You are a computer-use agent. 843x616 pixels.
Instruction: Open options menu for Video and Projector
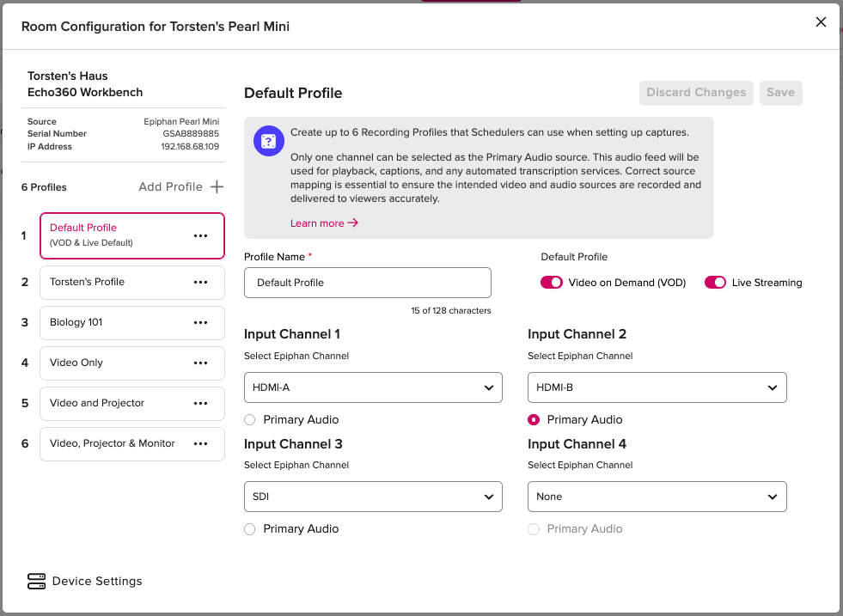tap(200, 403)
